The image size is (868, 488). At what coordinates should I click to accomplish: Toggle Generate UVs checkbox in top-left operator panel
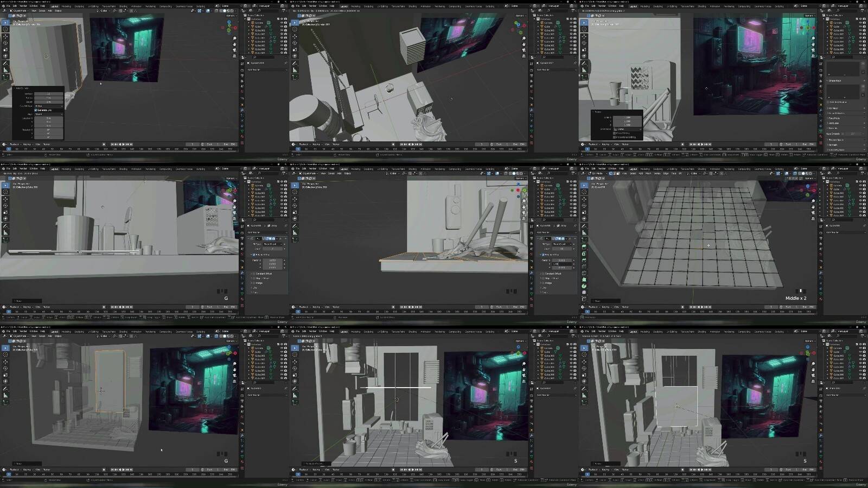click(x=36, y=110)
